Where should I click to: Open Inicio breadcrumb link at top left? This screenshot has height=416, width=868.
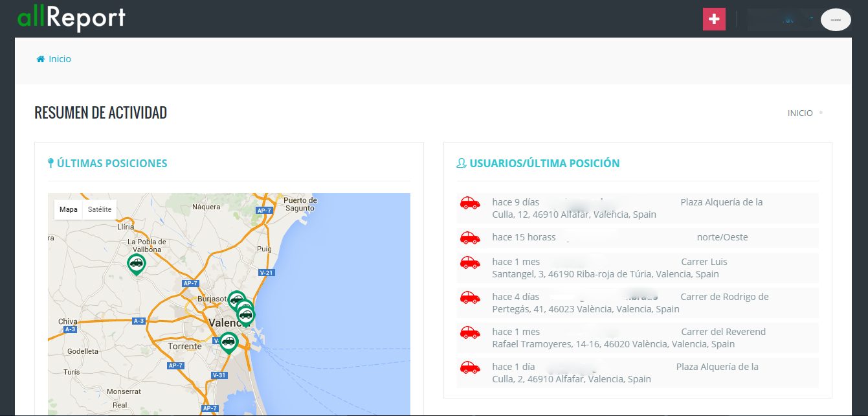pos(60,59)
